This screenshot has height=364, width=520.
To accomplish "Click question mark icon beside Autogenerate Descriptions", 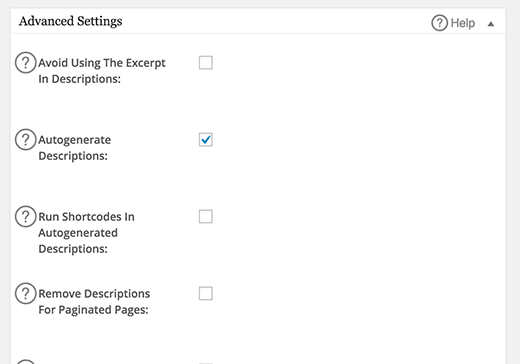I will pos(25,140).
